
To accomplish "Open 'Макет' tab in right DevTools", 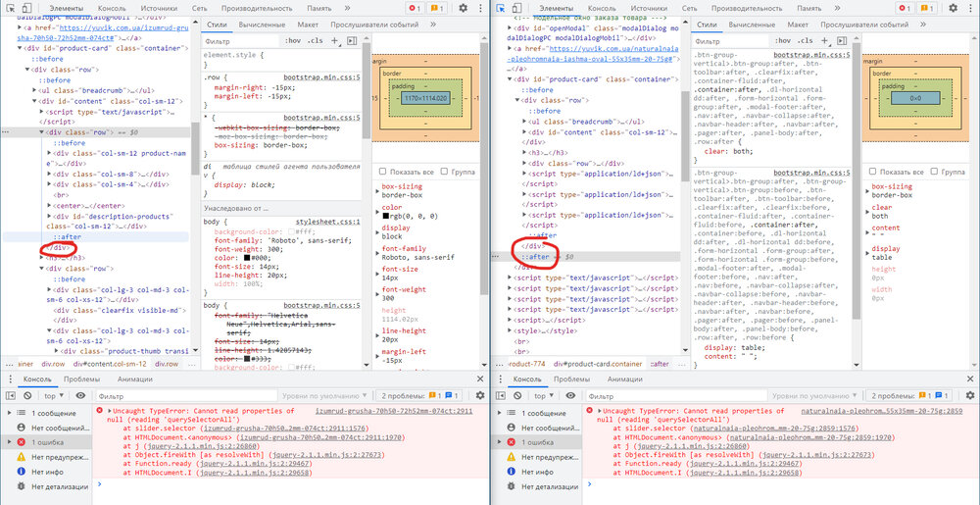I will tap(798, 25).
